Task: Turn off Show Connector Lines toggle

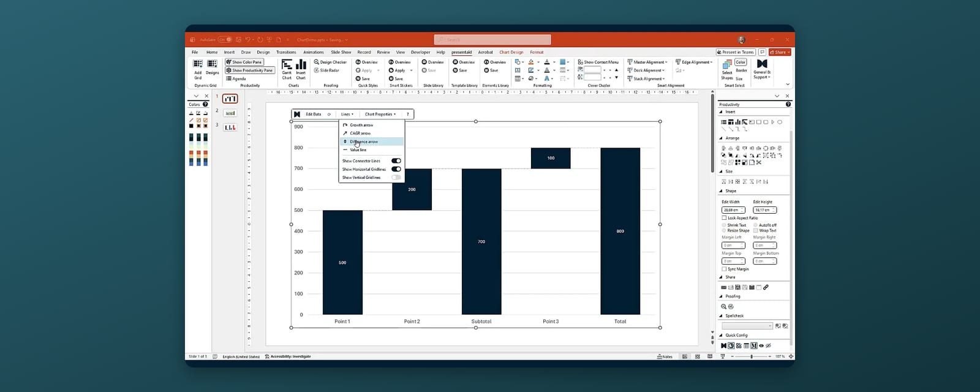Action: point(396,161)
